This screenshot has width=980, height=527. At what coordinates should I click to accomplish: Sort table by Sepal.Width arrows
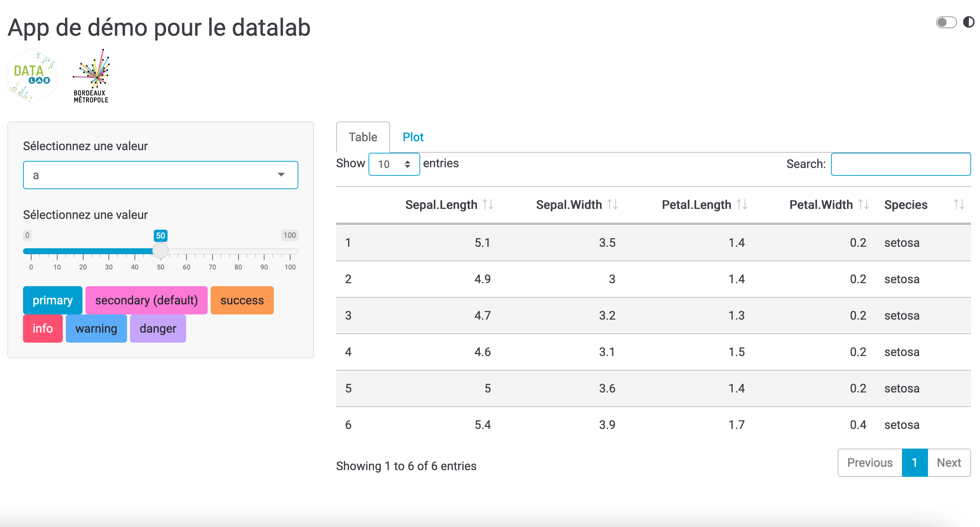(x=613, y=205)
